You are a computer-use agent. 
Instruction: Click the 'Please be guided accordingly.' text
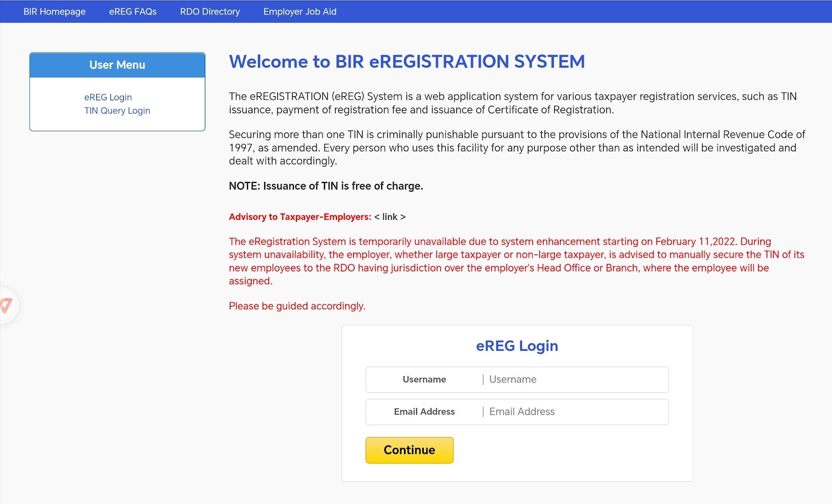coord(297,306)
